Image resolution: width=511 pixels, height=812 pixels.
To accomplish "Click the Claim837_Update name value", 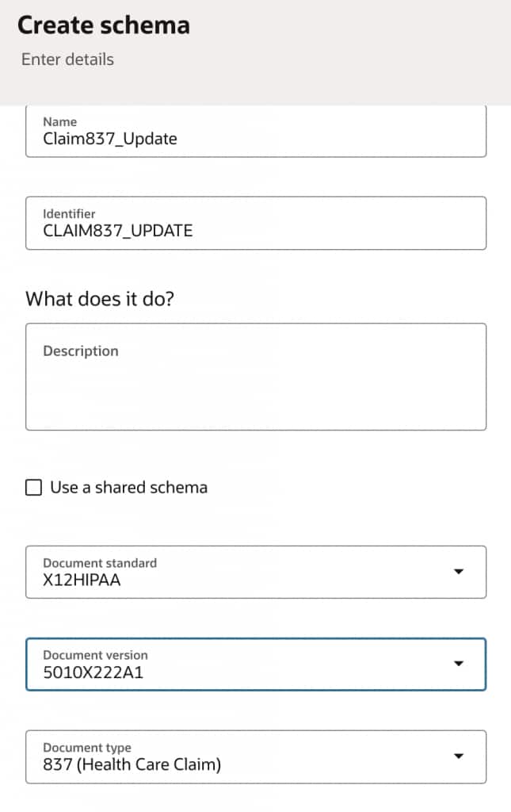I will pos(110,139).
